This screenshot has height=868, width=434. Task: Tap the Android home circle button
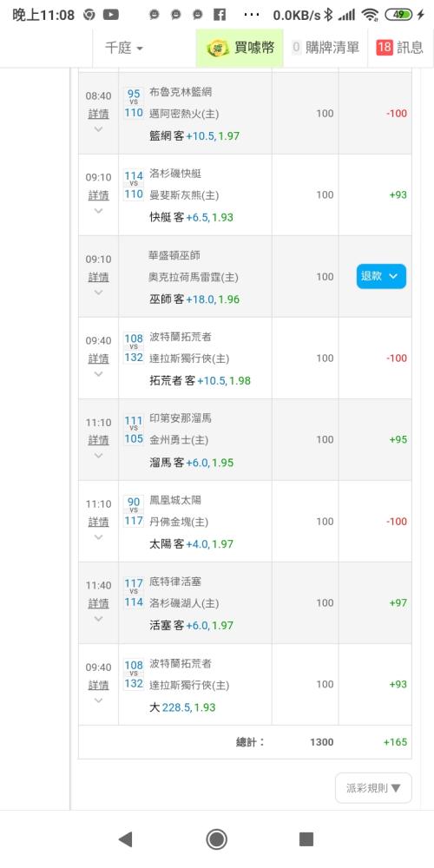pos(216,839)
